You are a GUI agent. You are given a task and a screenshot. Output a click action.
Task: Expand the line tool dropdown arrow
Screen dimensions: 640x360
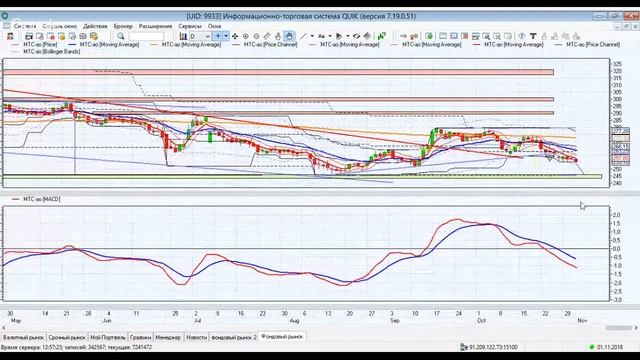(x=312, y=36)
